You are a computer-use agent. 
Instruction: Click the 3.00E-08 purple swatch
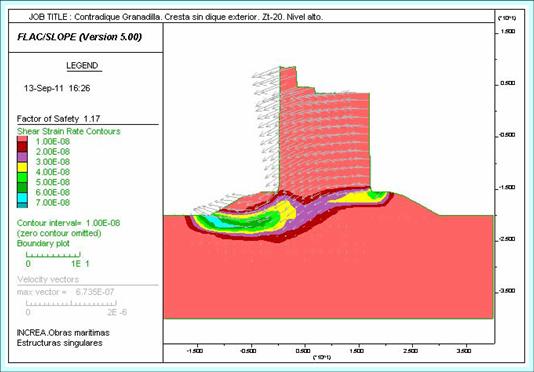[22, 157]
